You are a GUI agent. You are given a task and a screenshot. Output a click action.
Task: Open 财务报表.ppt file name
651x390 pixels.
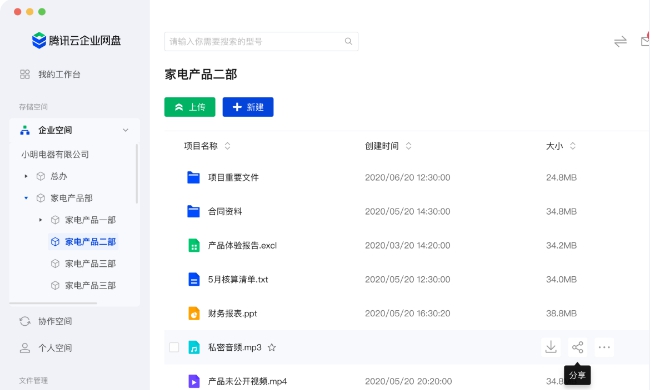pos(232,314)
